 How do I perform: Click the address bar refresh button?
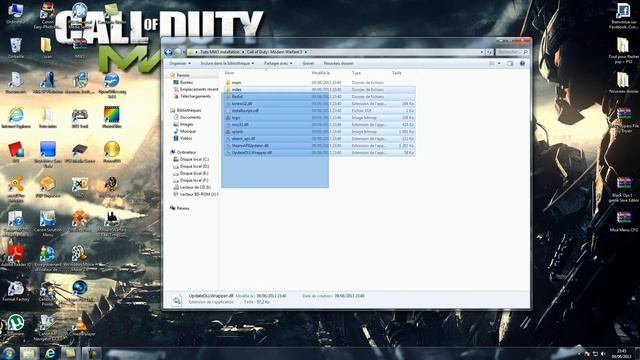pos(489,52)
